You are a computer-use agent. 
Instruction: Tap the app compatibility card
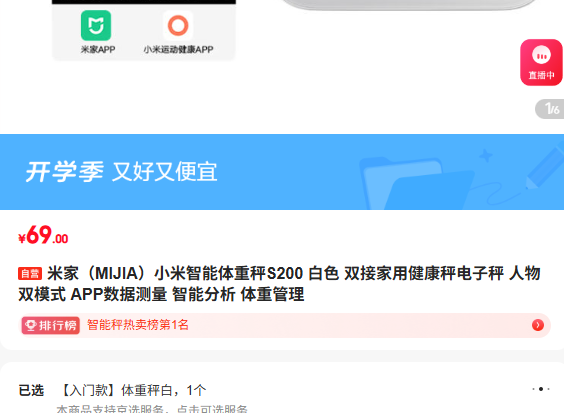pos(144,30)
